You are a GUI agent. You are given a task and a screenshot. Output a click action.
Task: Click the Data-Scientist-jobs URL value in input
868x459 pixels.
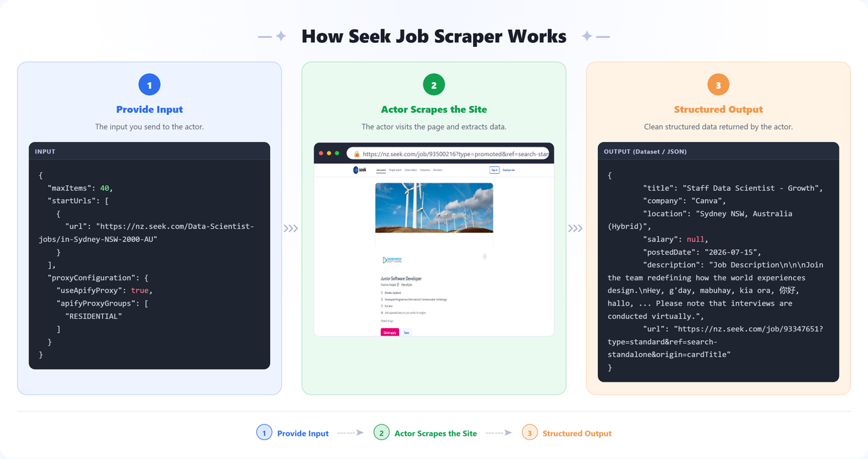pos(146,232)
